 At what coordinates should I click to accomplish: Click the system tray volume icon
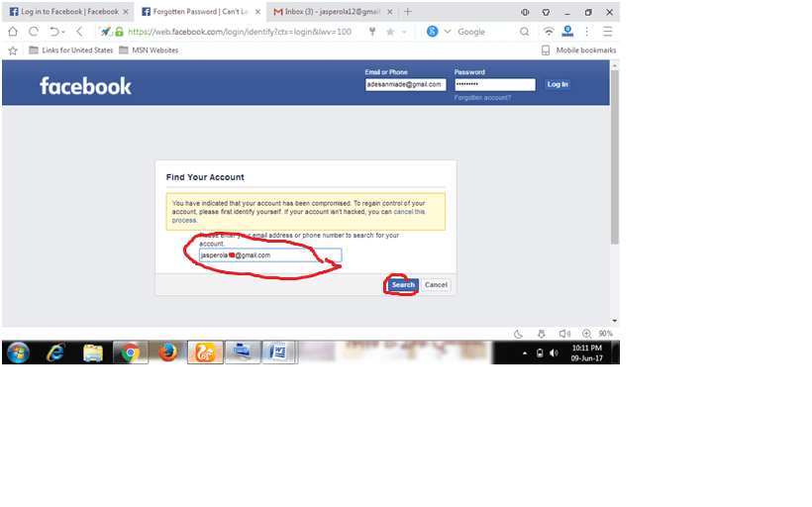[x=554, y=354]
